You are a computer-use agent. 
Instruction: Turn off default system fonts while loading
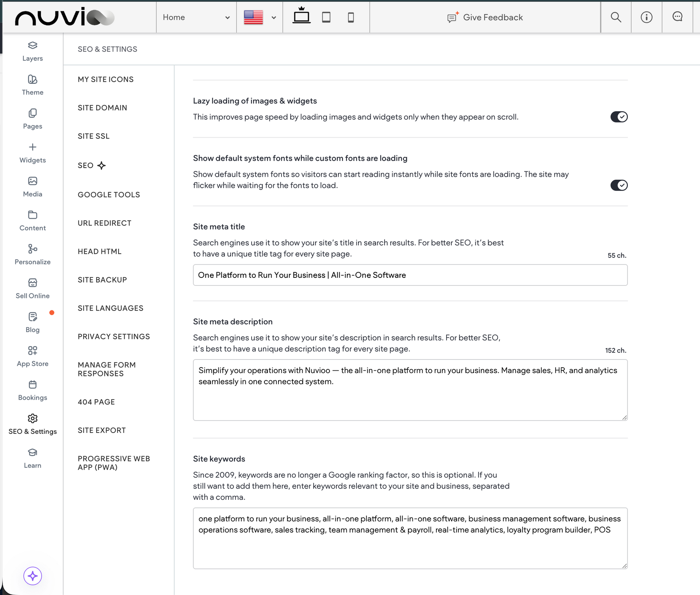coord(619,185)
